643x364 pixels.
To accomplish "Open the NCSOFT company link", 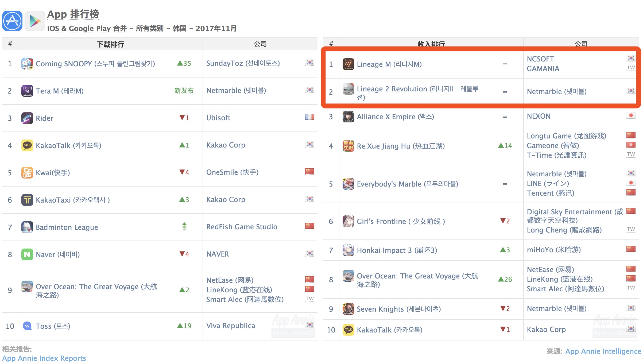I will (x=540, y=59).
